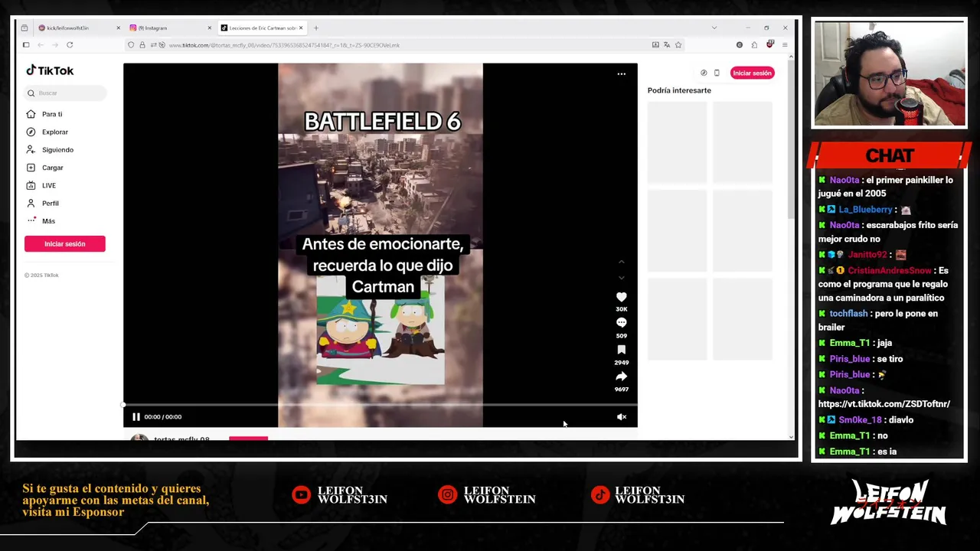Unmute the video with the speaker icon
This screenshot has width=980, height=551.
622,417
